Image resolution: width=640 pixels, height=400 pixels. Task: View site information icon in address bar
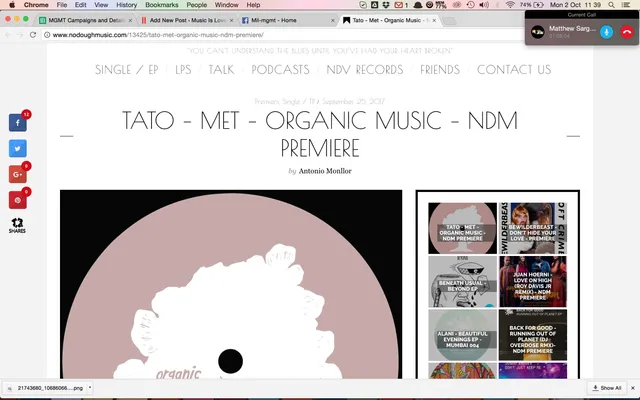point(47,35)
